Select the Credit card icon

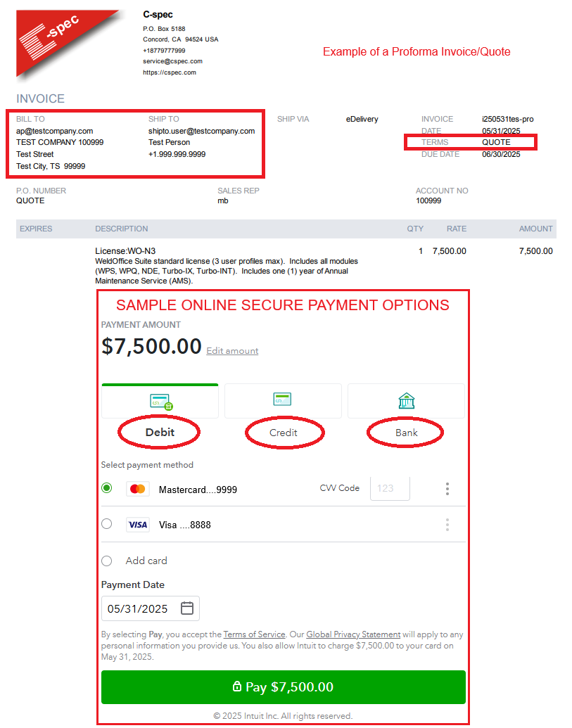pyautogui.click(x=283, y=400)
